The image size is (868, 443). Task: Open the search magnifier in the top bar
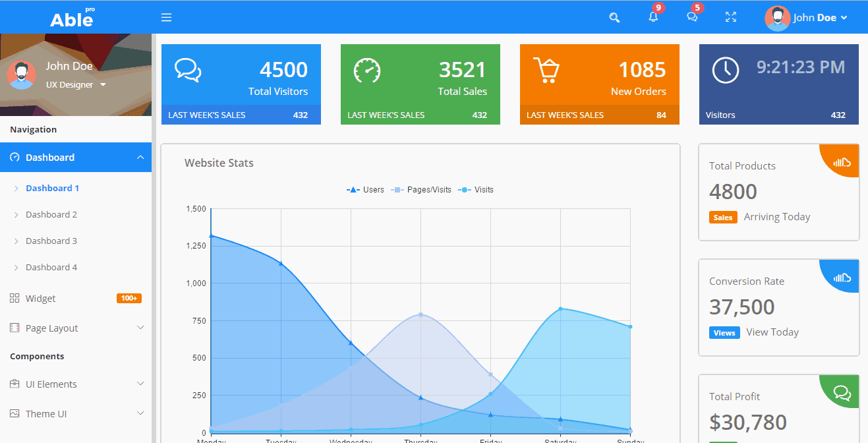(614, 17)
